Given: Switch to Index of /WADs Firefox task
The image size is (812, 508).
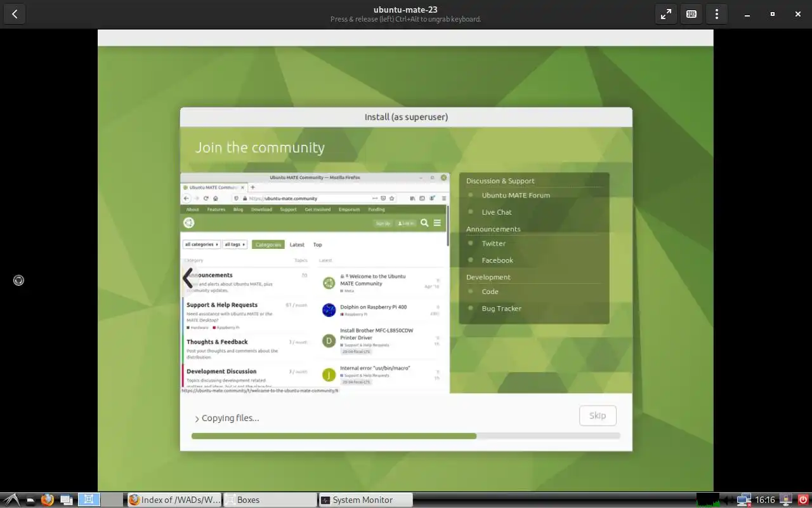Looking at the screenshot, I should 174,500.
